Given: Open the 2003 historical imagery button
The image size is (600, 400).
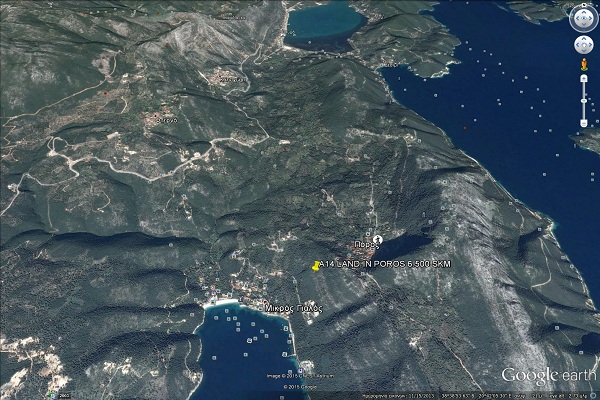Looking at the screenshot, I should click(59, 395).
